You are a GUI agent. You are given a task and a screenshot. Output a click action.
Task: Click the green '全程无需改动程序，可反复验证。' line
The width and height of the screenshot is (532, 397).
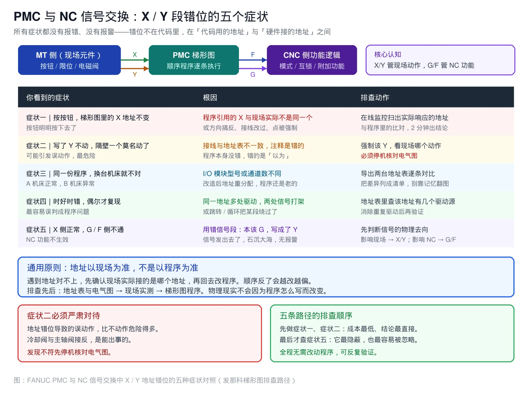329,352
